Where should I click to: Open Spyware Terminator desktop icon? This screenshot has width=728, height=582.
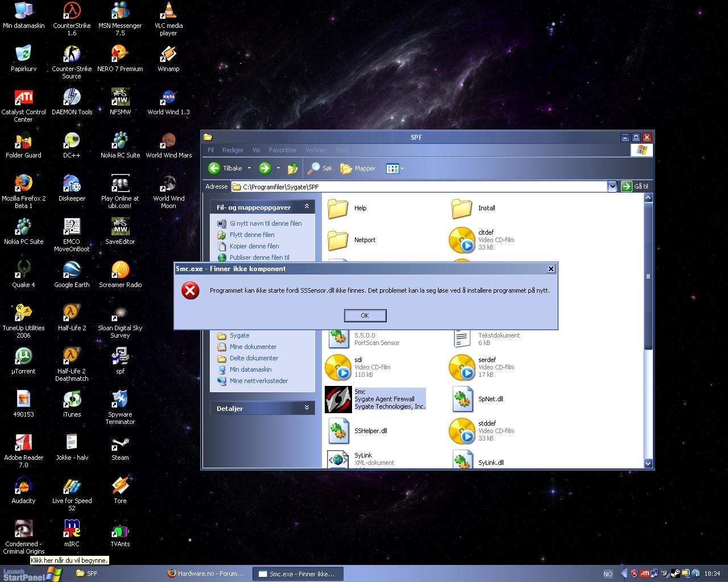pyautogui.click(x=120, y=408)
